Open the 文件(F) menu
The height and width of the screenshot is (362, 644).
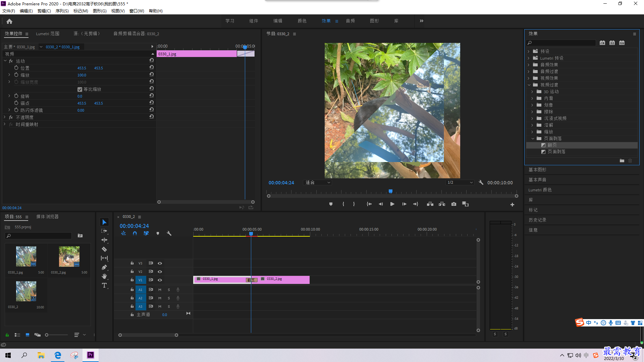[9, 11]
